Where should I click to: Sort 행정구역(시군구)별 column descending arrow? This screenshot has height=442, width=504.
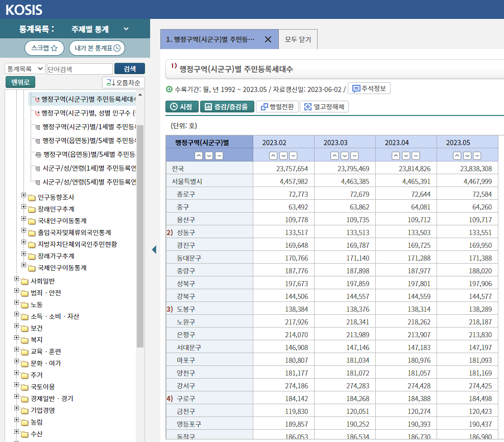click(x=209, y=156)
